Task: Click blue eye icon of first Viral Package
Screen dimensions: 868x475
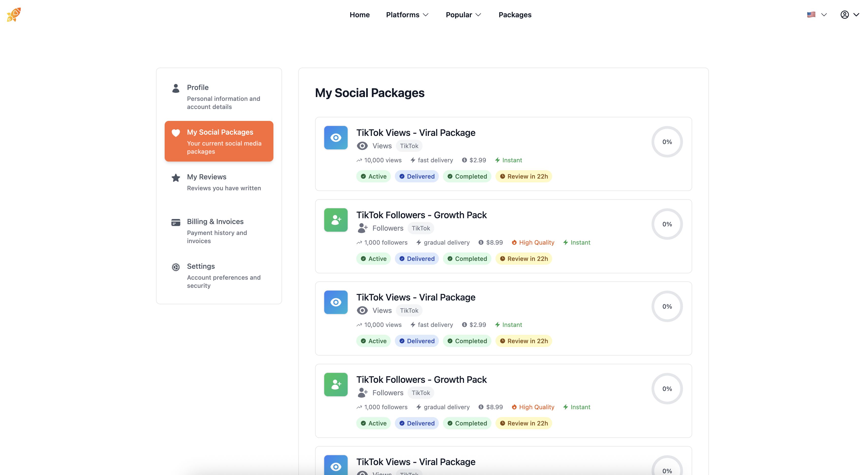Action: coord(336,137)
